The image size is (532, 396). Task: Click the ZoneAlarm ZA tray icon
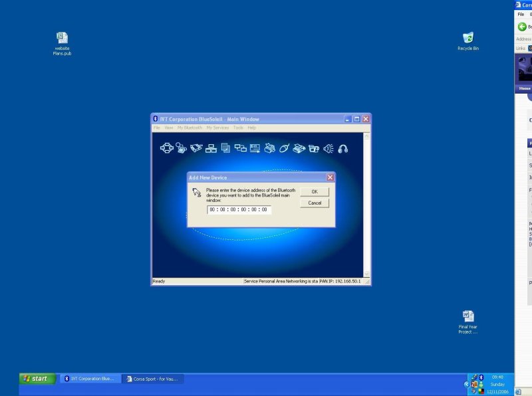pyautogui.click(x=474, y=384)
